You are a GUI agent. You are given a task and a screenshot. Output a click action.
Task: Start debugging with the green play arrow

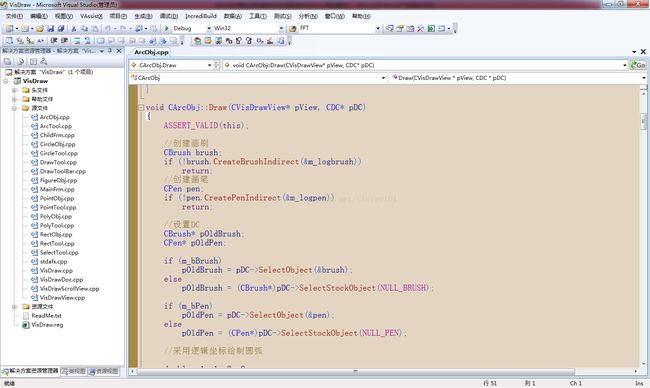tap(167, 28)
